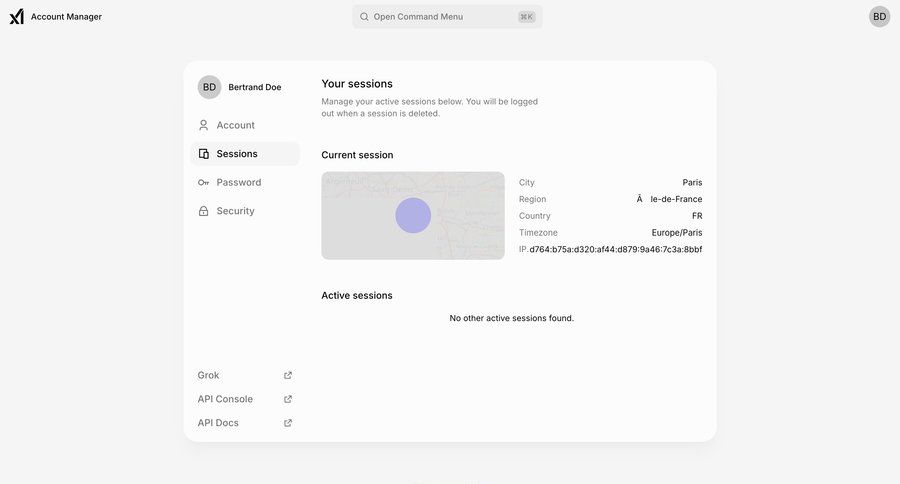Click the 'Active sessions' heading

(356, 296)
